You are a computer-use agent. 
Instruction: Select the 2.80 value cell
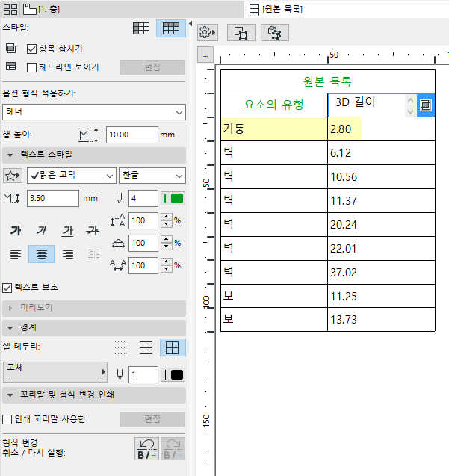[x=381, y=129]
